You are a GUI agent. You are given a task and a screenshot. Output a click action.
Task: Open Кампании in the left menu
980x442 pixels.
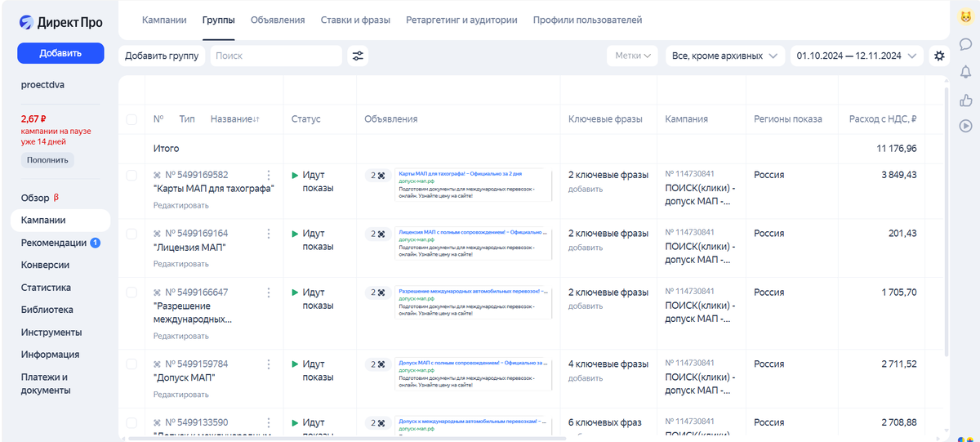[60, 221]
